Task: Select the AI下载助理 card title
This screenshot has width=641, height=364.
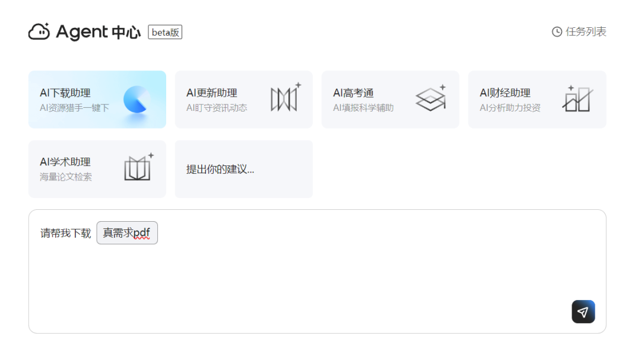Action: pyautogui.click(x=65, y=93)
